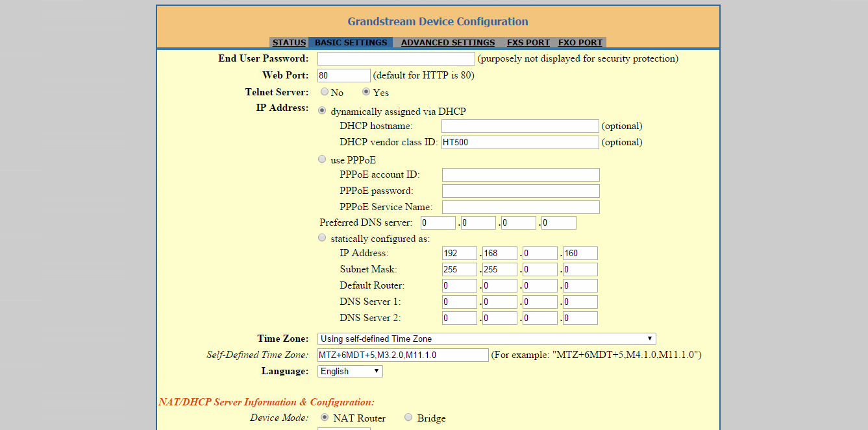
Task: Go to the FXS PORT tab
Action: click(528, 43)
